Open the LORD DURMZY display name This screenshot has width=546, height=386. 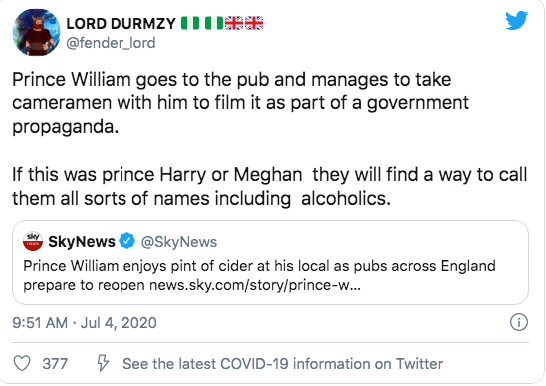click(x=121, y=24)
